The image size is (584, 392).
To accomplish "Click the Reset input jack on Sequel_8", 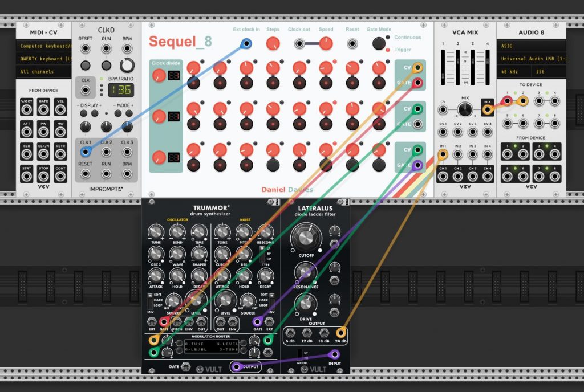I will (352, 43).
